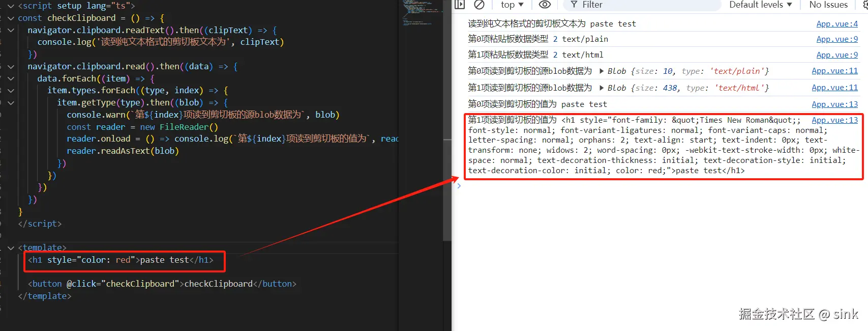
Task: Click the 'reader.onload' code line
Action: 232,139
